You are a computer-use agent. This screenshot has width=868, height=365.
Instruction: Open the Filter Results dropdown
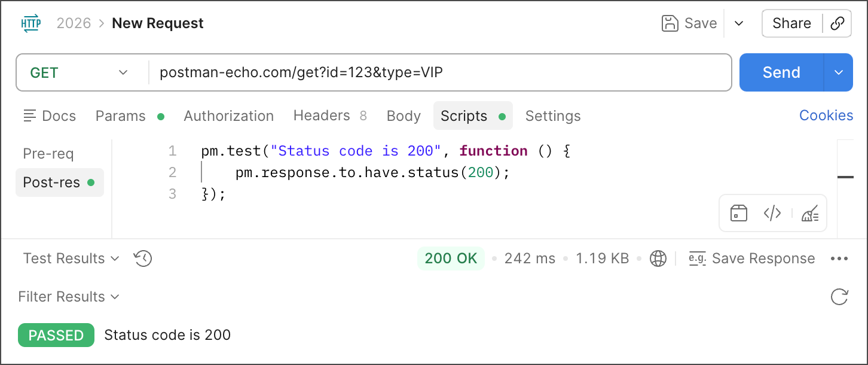click(69, 297)
